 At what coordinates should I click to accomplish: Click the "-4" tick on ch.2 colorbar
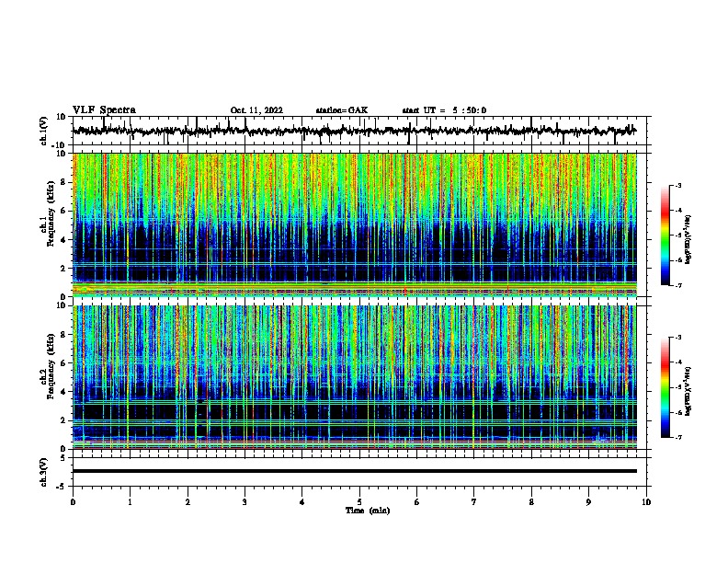(x=678, y=362)
